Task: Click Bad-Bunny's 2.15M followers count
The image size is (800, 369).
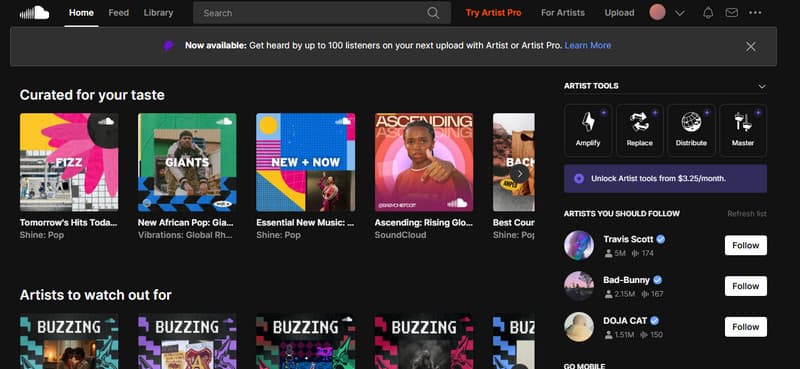Action: (620, 294)
